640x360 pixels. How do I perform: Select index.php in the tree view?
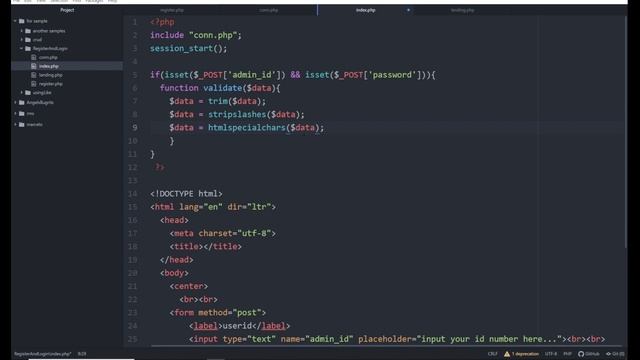[49, 66]
